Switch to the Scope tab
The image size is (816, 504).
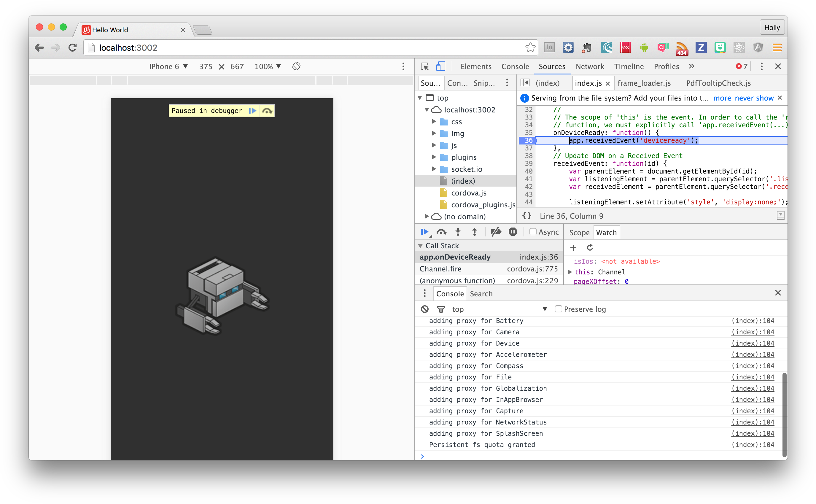pyautogui.click(x=579, y=232)
